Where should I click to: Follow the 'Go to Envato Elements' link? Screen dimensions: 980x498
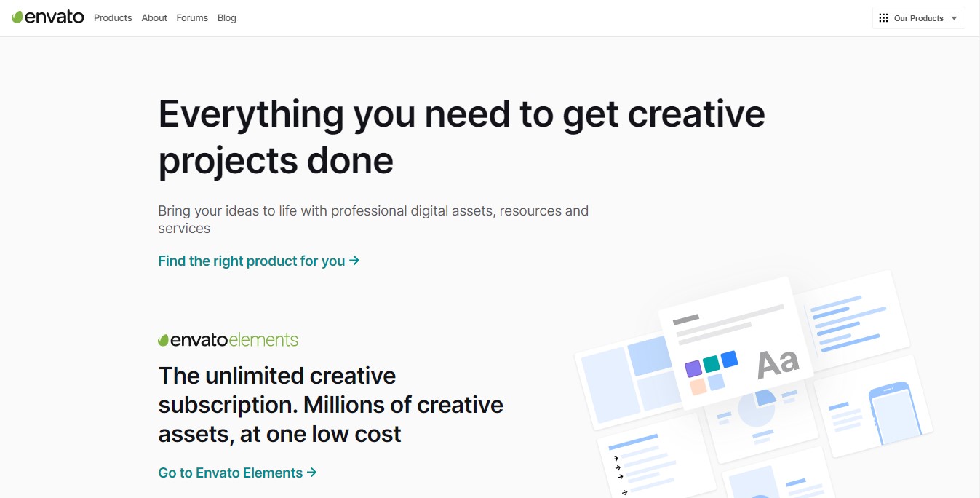[237, 473]
